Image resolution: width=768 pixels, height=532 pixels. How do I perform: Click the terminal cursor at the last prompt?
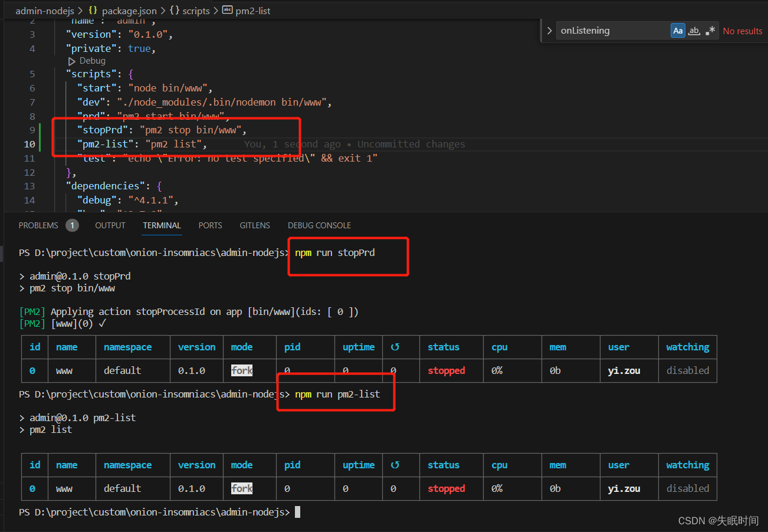click(298, 512)
